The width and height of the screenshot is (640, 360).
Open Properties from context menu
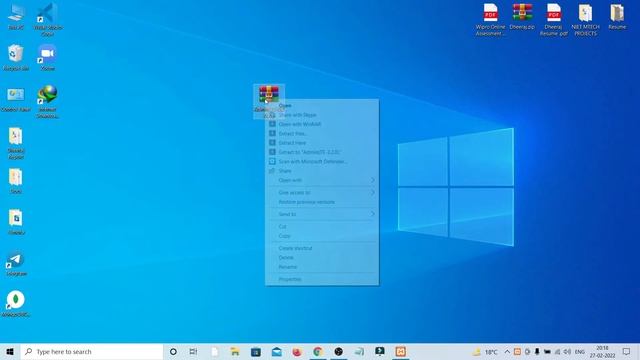[322, 279]
